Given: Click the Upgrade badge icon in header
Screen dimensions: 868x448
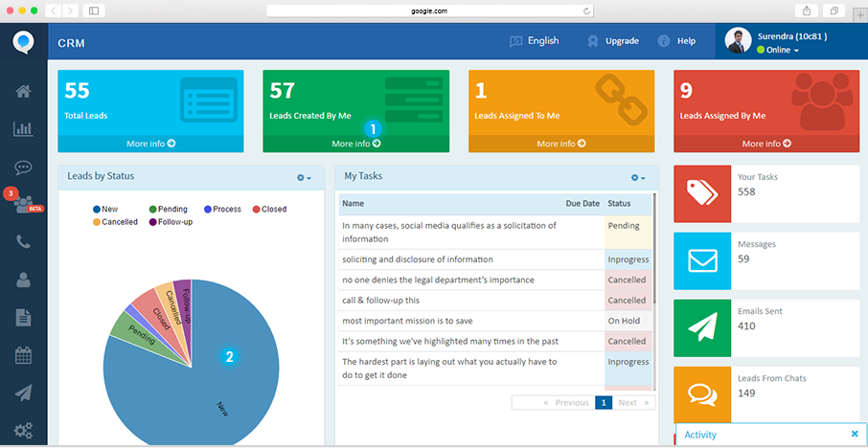Looking at the screenshot, I should pyautogui.click(x=593, y=41).
